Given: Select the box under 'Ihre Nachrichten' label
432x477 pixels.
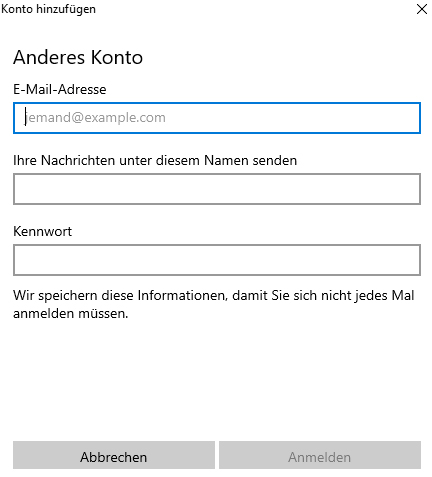Looking at the screenshot, I should point(217,189).
